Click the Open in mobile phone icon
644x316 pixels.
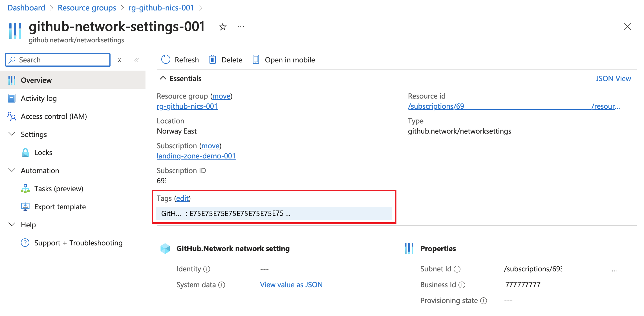pos(256,60)
